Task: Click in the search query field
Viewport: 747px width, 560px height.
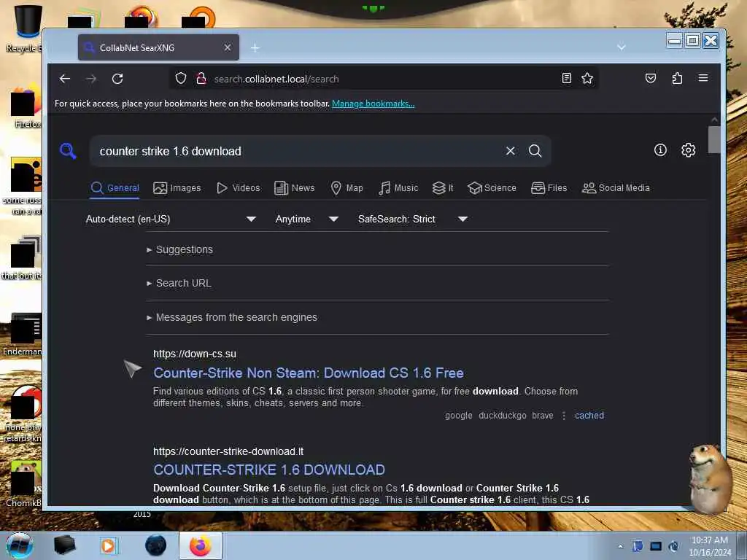Action: click(295, 151)
